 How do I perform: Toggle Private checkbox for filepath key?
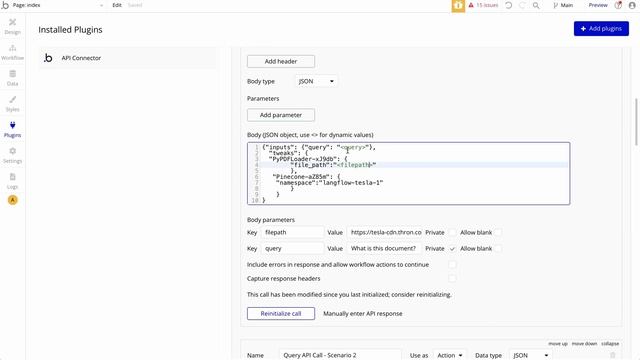click(452, 232)
